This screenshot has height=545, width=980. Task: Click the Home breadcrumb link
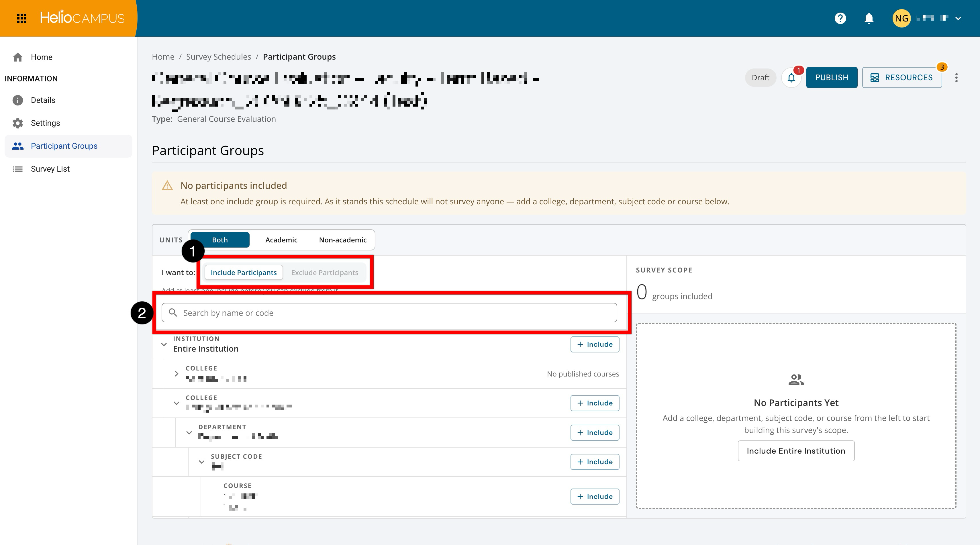tap(163, 57)
